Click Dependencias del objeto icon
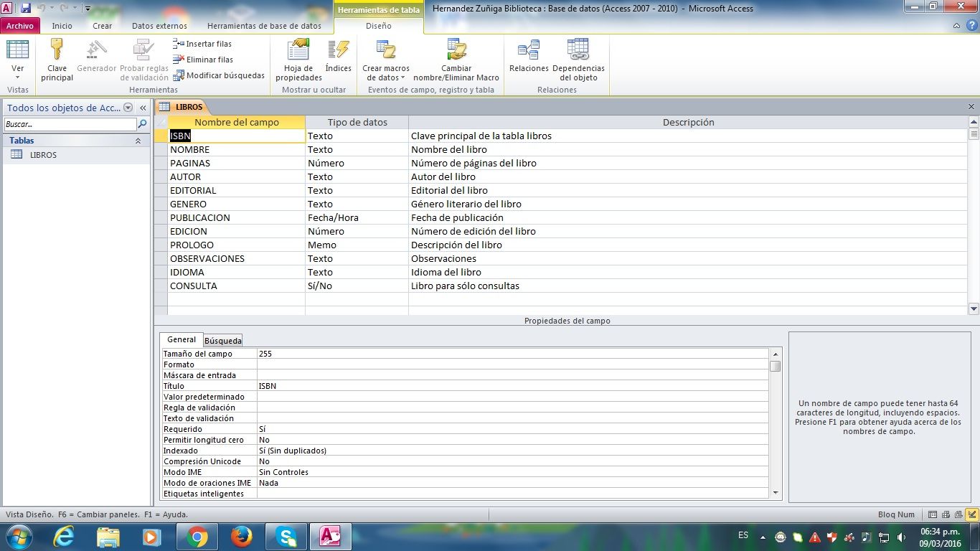Screen dimensions: 980x551 point(578,50)
